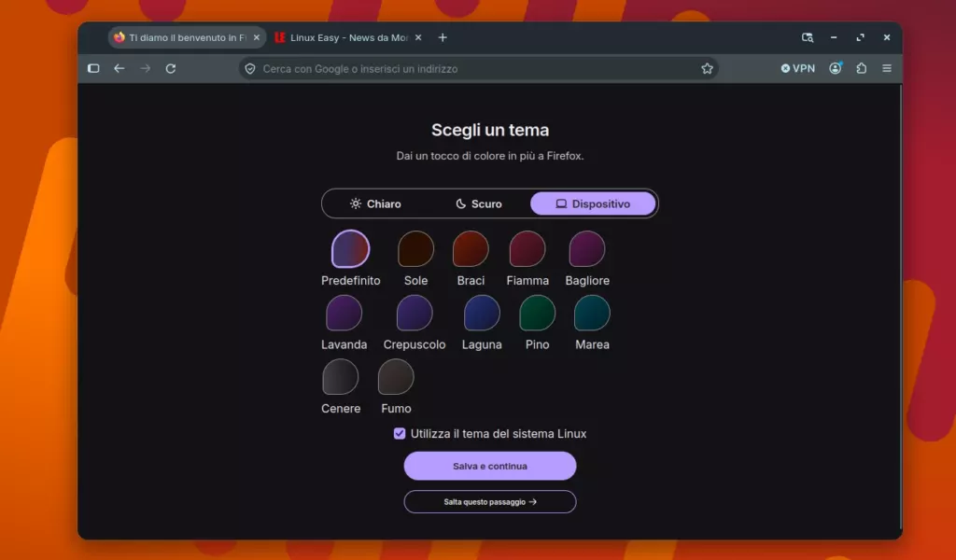Image resolution: width=956 pixels, height=560 pixels.
Task: Select the Chiaro light mode
Action: 375,203
